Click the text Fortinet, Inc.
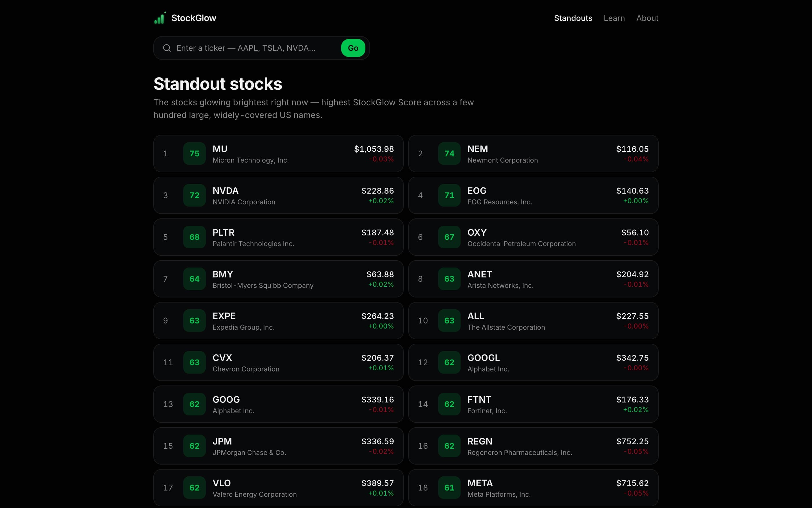 [487, 411]
